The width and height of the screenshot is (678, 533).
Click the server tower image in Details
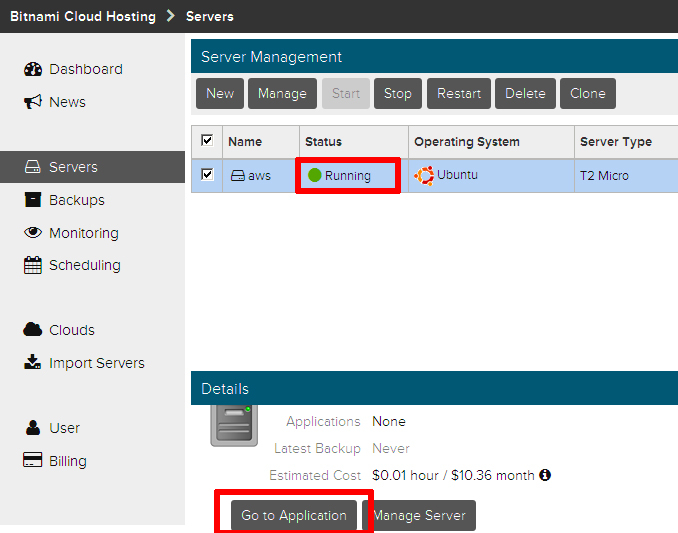coord(234,426)
